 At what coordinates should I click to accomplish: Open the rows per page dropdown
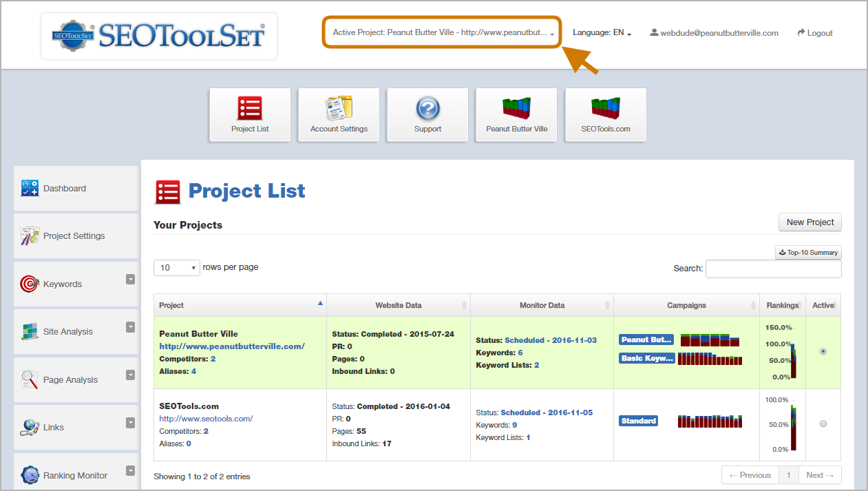click(177, 267)
